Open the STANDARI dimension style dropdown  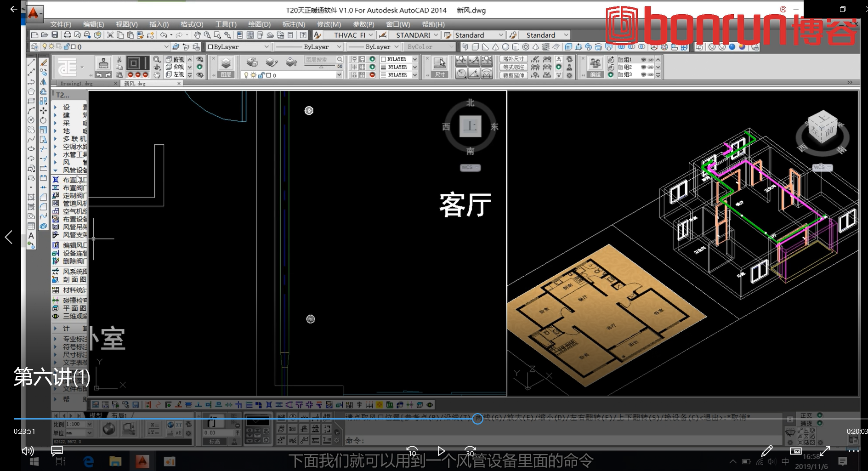click(x=436, y=35)
